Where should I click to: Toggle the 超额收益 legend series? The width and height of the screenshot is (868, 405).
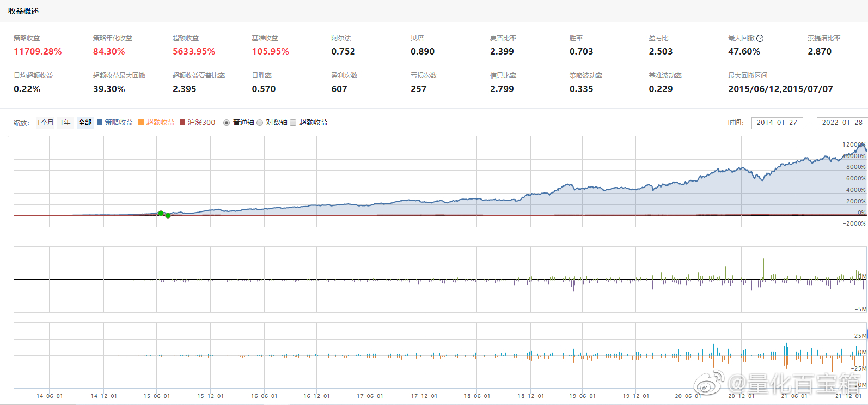click(x=156, y=123)
